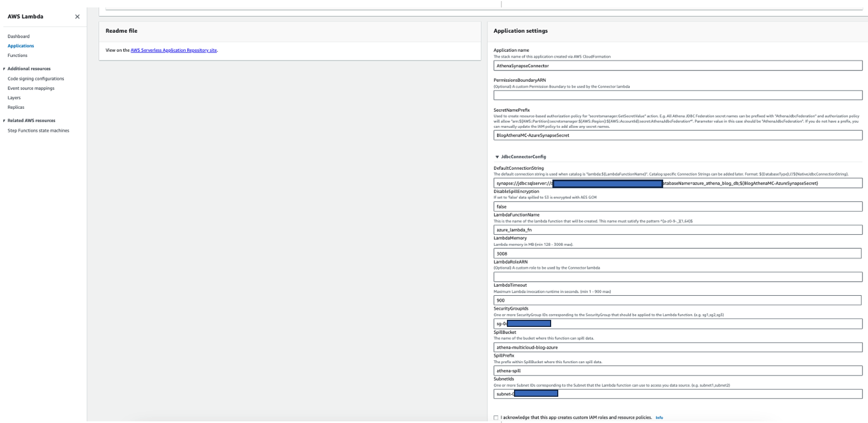
Task: Click the DefaultConnectionString input
Action: click(678, 183)
